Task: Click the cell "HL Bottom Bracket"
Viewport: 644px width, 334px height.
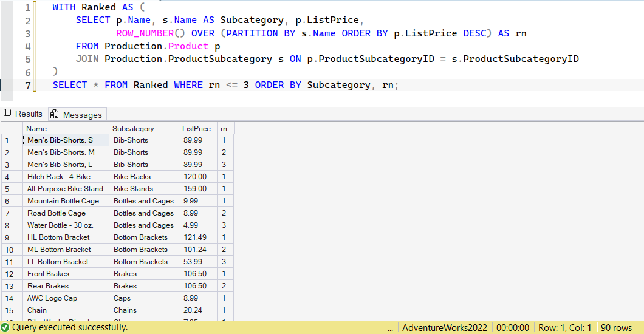Action: point(66,237)
